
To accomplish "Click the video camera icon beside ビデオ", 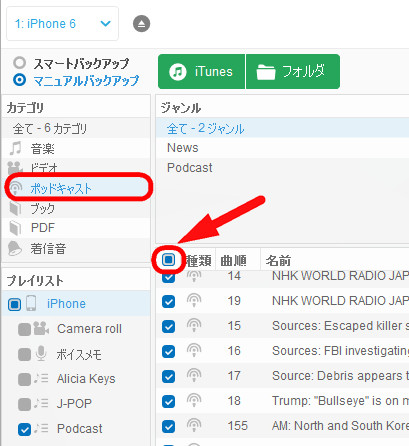I will (x=15, y=168).
